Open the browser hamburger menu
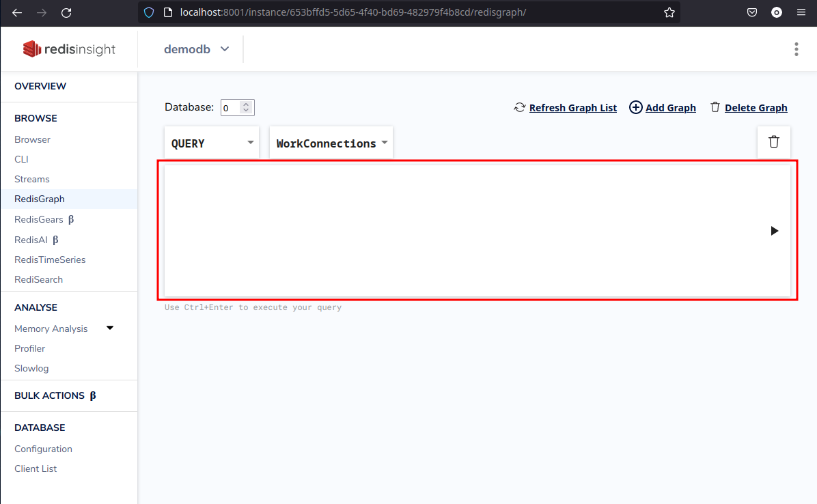 click(801, 12)
